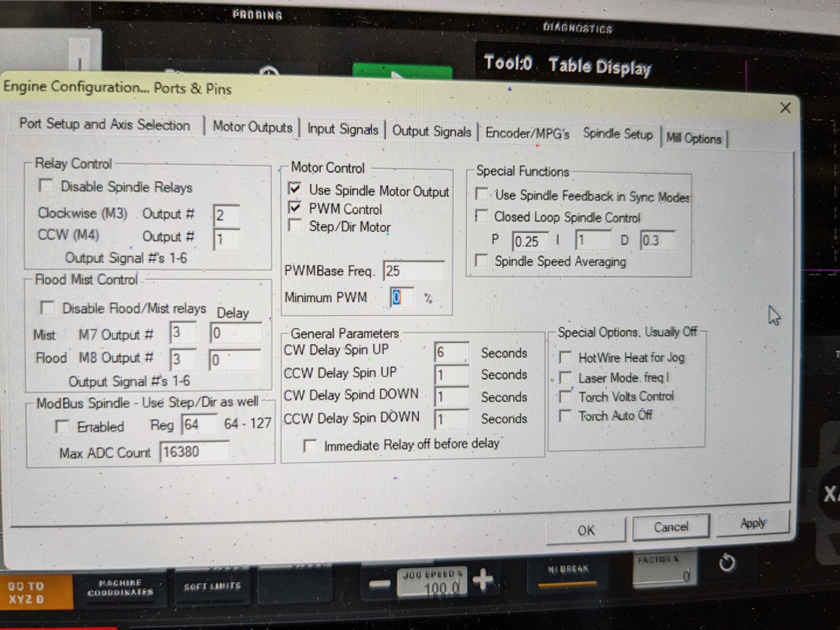Enable ModBus Spindle Enabled checkbox
Viewport: 840px width, 630px height.
pos(62,426)
